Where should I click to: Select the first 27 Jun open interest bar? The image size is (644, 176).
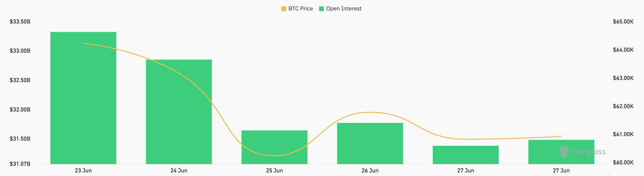pos(466,155)
